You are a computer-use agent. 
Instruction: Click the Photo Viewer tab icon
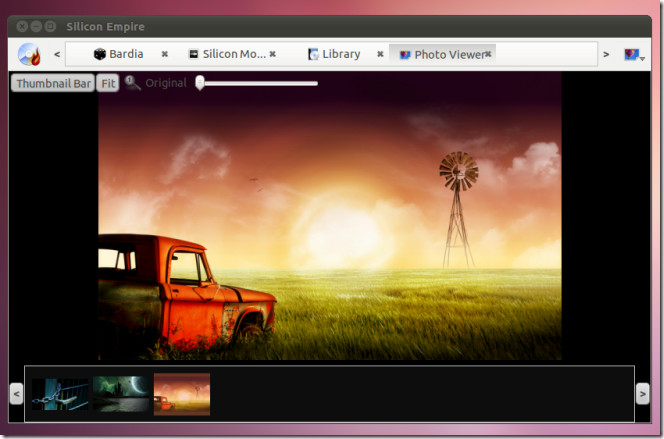point(405,55)
